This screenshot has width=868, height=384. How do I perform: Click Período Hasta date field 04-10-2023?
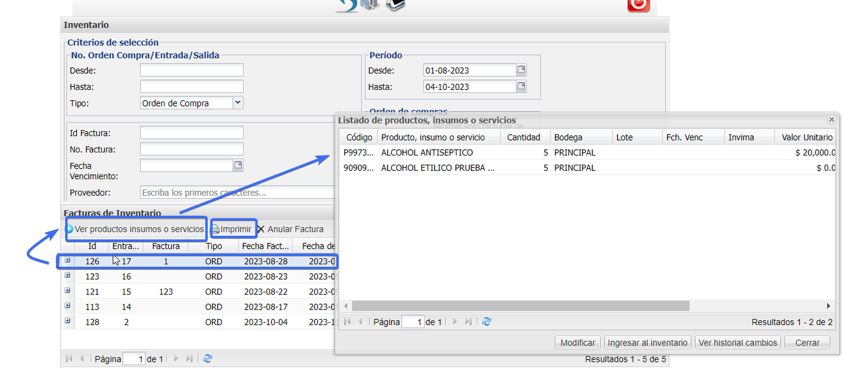click(470, 87)
